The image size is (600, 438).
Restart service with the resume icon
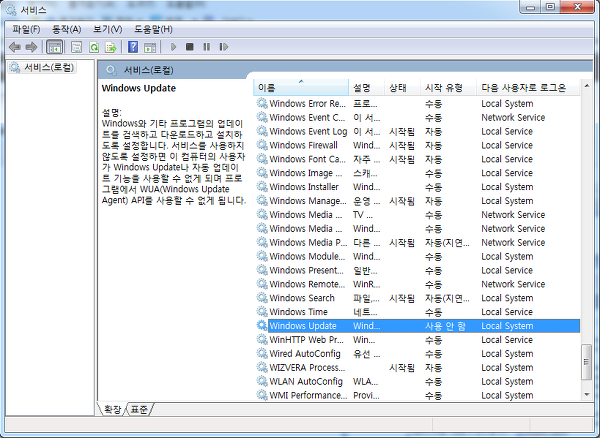click(223, 47)
